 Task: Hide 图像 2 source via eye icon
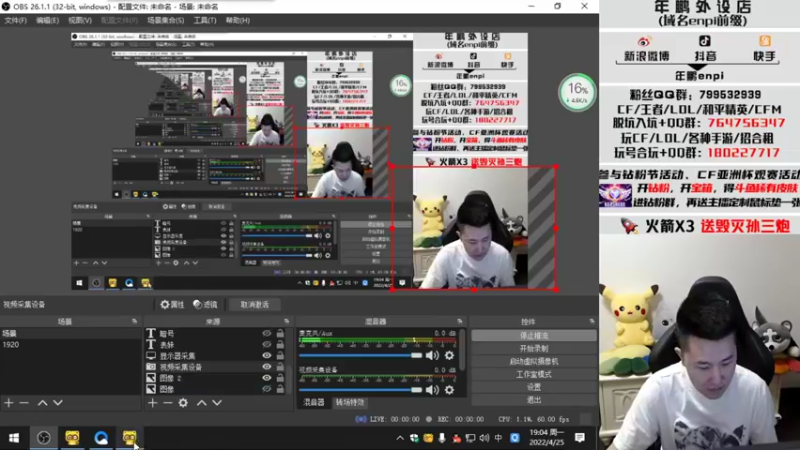click(x=266, y=378)
